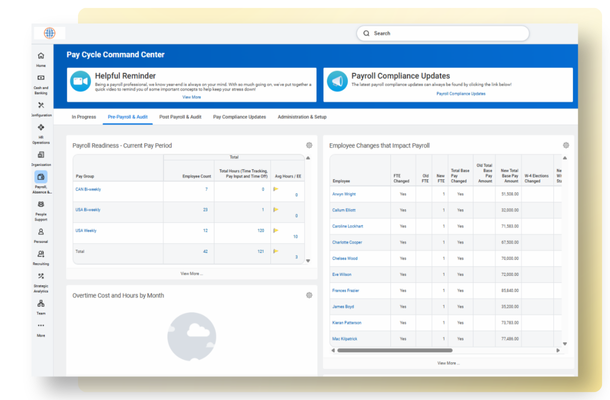610x400 pixels.
Task: Click View More under Helpful Reminder
Action: [191, 97]
